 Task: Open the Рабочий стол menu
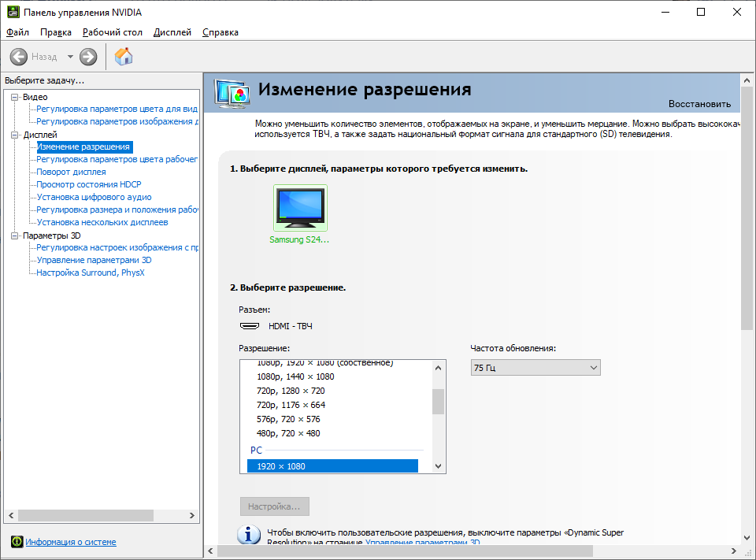[113, 32]
